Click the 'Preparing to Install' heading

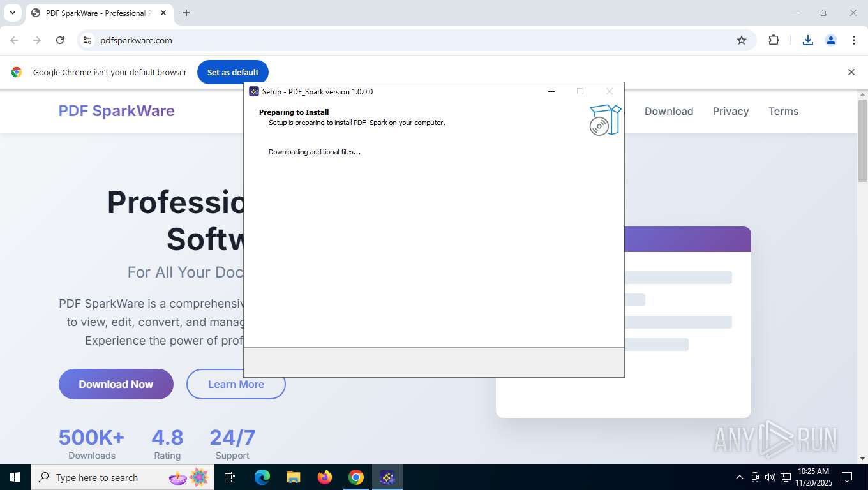[294, 112]
